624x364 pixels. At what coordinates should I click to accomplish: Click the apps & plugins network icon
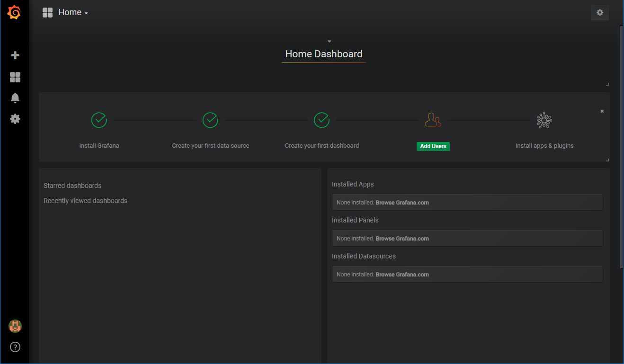tap(544, 120)
